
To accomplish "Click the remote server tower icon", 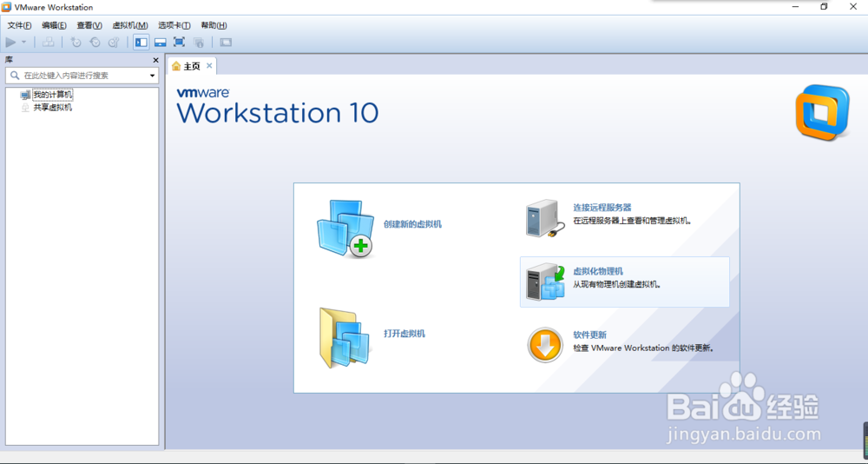I will click(545, 218).
